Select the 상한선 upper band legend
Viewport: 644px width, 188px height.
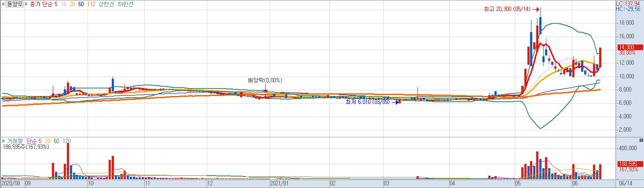point(107,4)
